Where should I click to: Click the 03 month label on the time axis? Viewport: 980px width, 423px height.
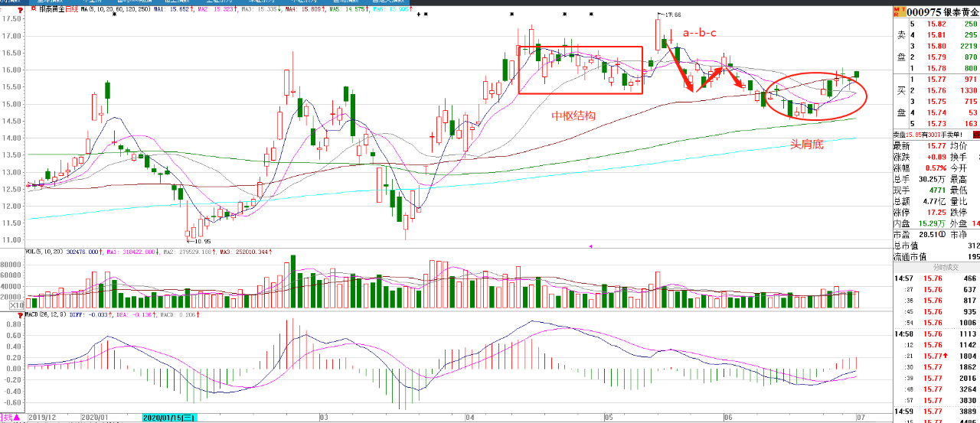point(324,418)
